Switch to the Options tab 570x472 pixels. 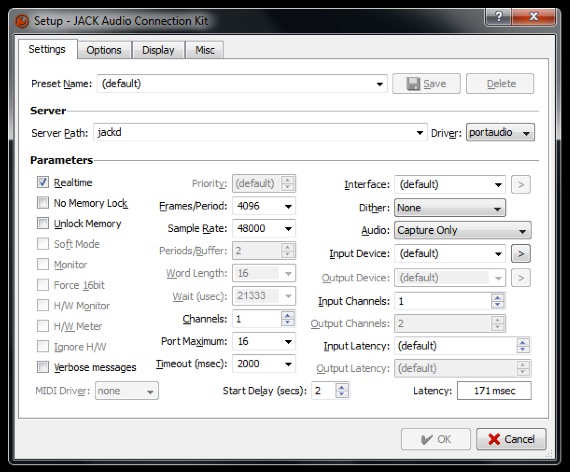click(x=104, y=50)
